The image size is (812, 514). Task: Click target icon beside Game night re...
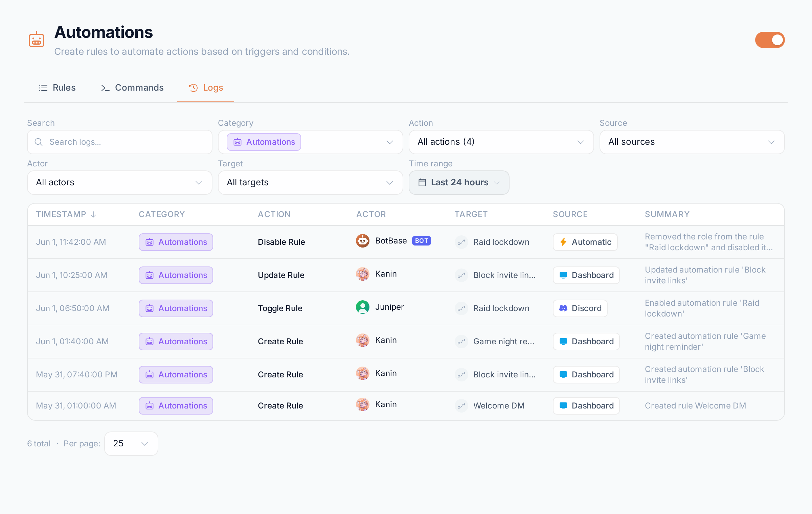[461, 342]
